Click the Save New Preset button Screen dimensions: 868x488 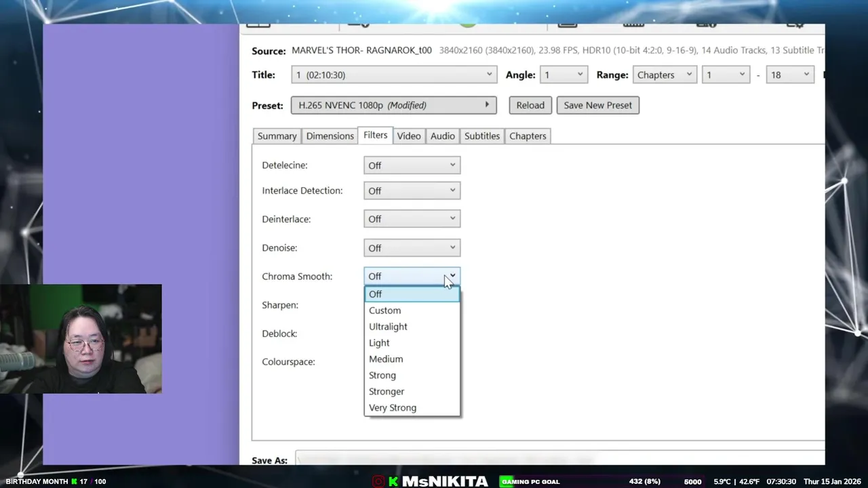pyautogui.click(x=597, y=105)
